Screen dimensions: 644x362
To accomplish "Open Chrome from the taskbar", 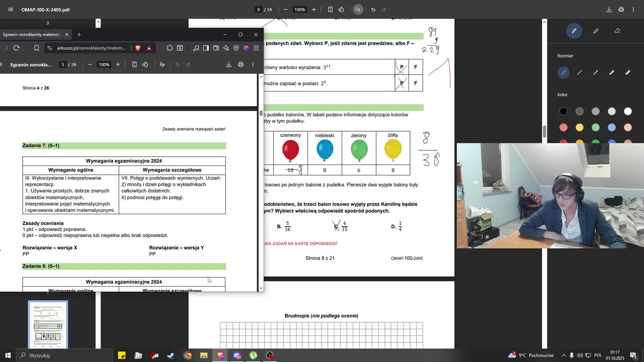I will (187, 355).
